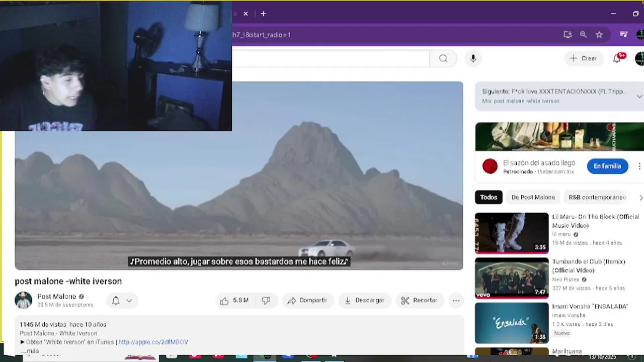Click the YouTube search magnifier button
The width and height of the screenshot is (644, 362).
(443, 58)
